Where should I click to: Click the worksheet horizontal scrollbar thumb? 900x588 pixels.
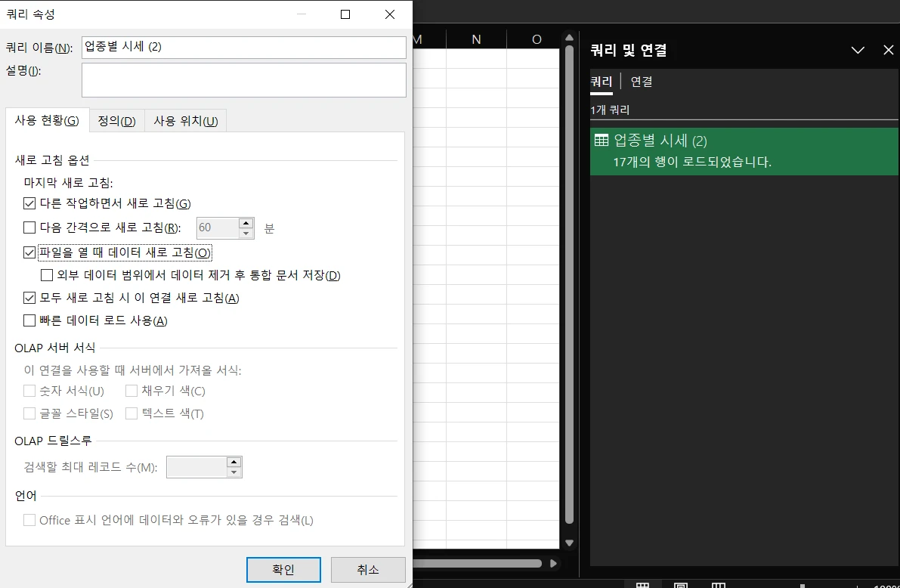coord(476,563)
